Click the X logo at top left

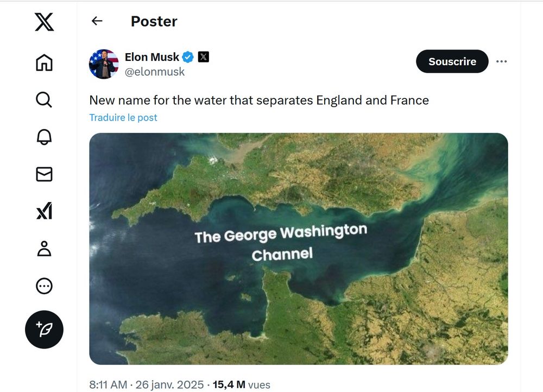click(x=45, y=21)
